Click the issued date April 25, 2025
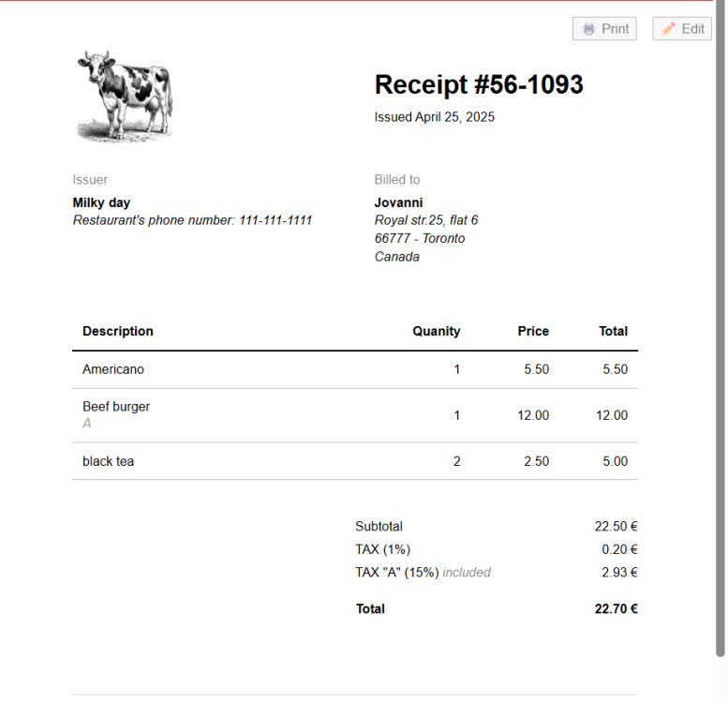The width and height of the screenshot is (728, 703). pos(435,117)
